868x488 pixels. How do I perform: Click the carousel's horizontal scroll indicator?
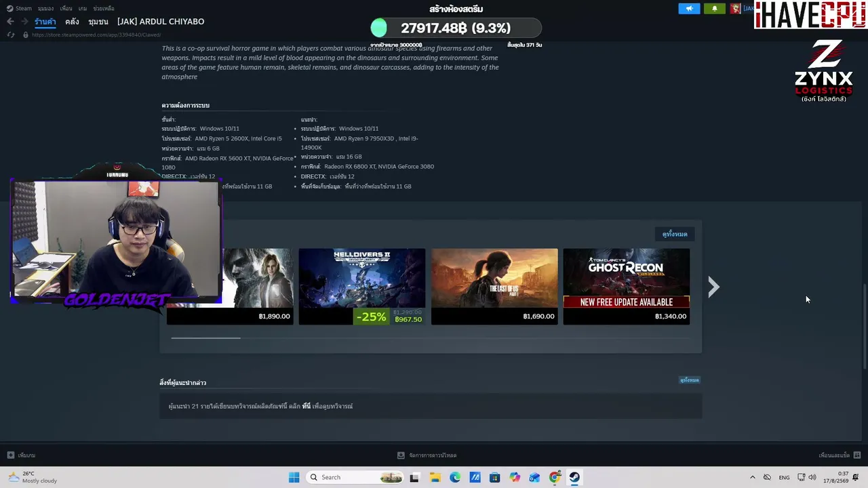click(205, 338)
